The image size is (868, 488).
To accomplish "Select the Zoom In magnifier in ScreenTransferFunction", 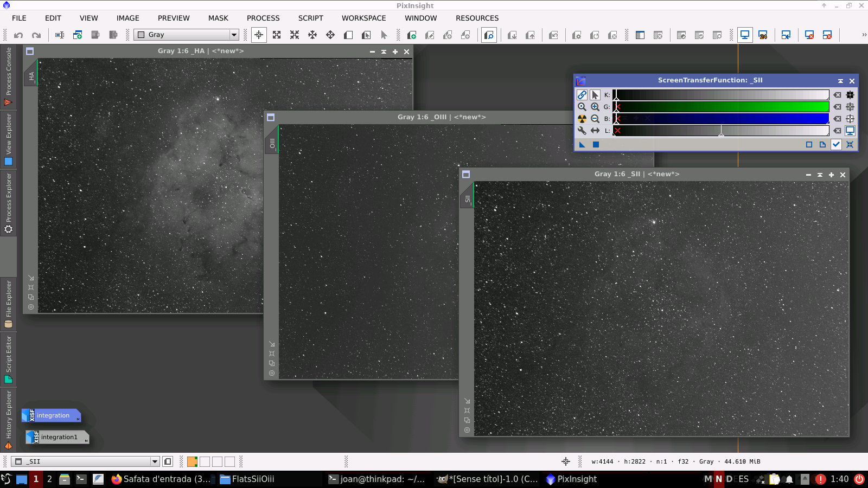I will [x=595, y=107].
